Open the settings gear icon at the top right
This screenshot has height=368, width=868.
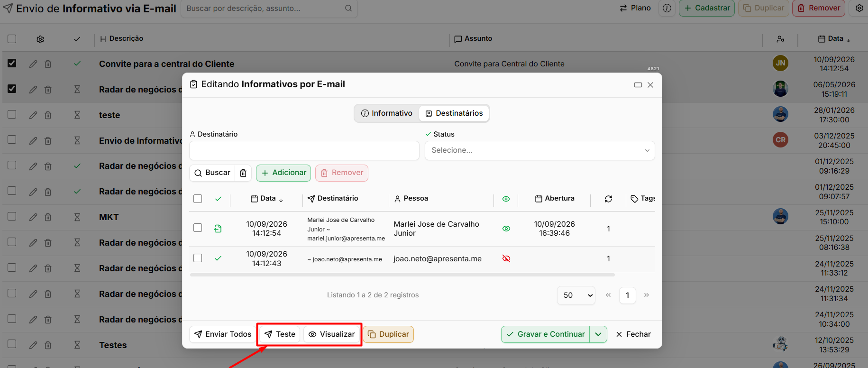click(859, 8)
